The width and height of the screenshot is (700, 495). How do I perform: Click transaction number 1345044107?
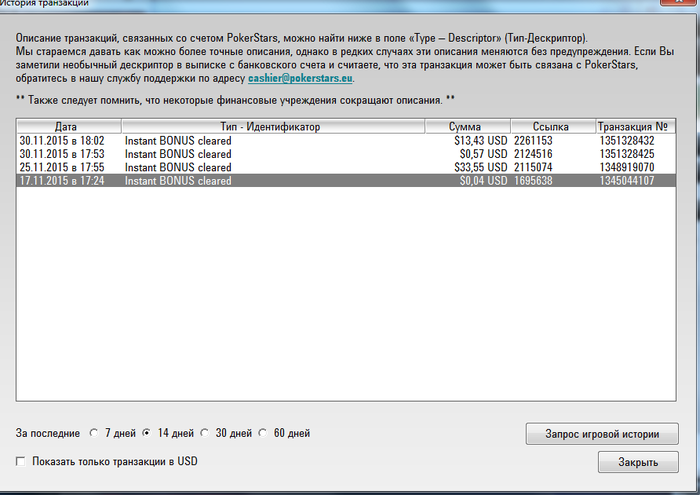627,181
